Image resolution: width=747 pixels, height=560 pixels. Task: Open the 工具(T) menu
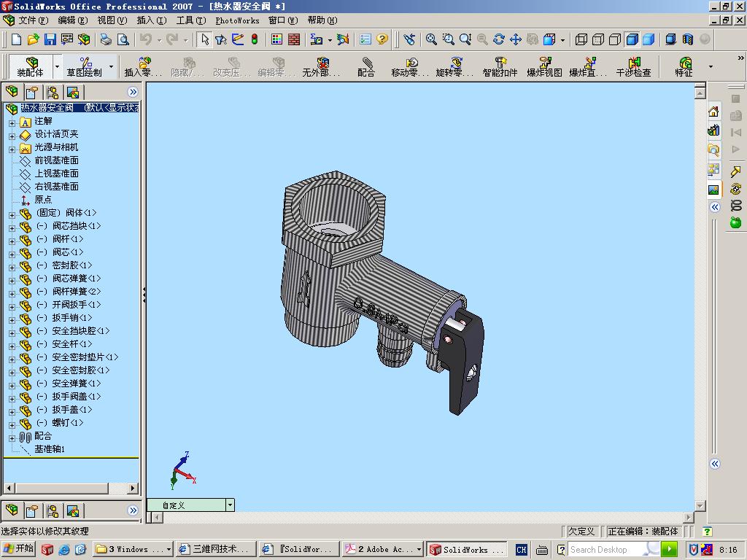(x=190, y=20)
